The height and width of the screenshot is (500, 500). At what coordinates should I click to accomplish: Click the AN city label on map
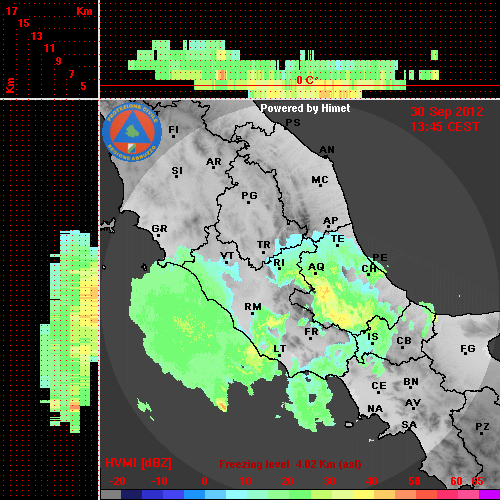pyautogui.click(x=327, y=150)
